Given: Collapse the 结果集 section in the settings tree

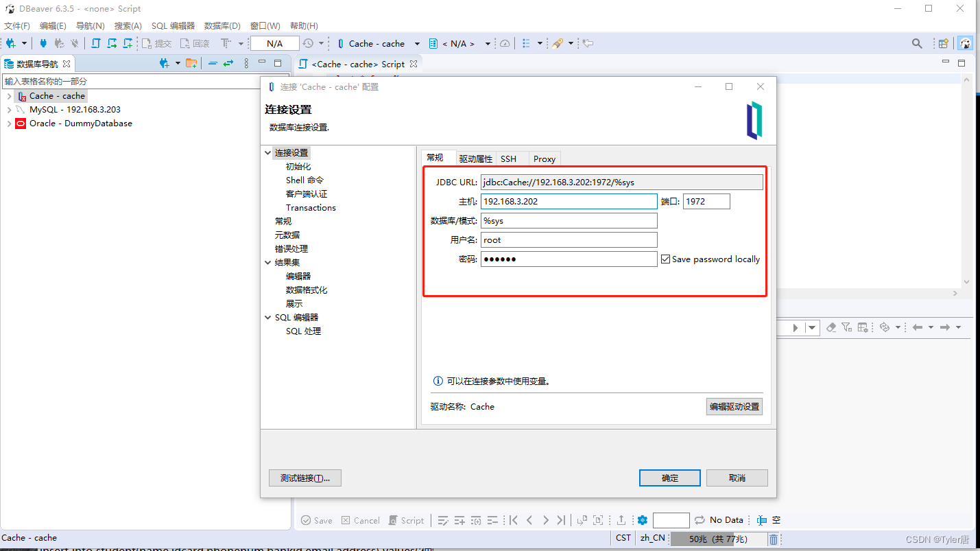Looking at the screenshot, I should pyautogui.click(x=267, y=261).
